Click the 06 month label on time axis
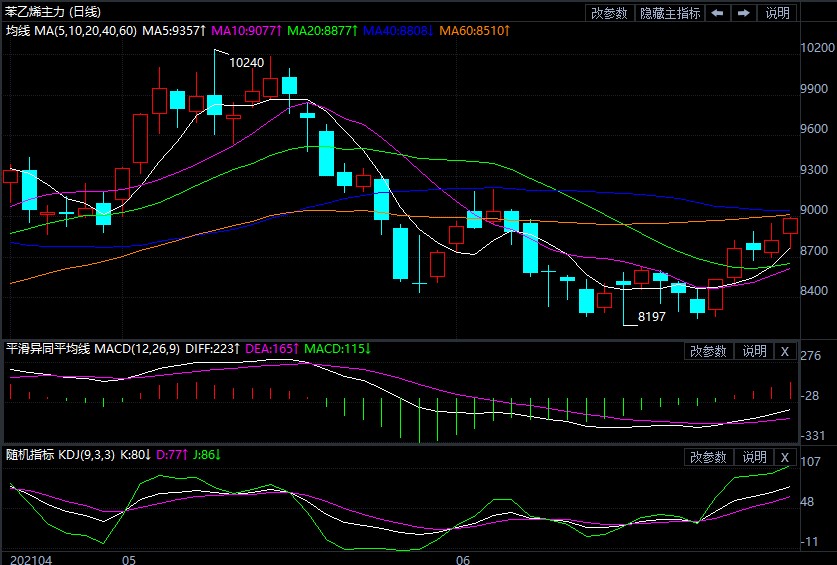 [462, 559]
